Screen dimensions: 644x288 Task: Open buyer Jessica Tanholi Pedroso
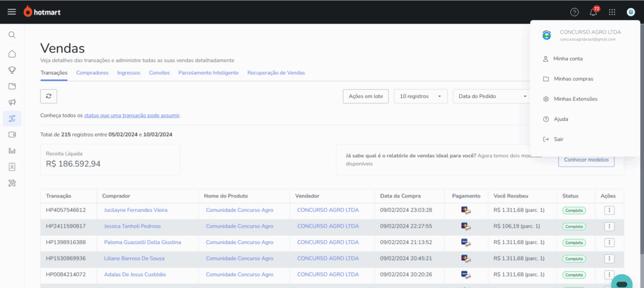tap(132, 226)
